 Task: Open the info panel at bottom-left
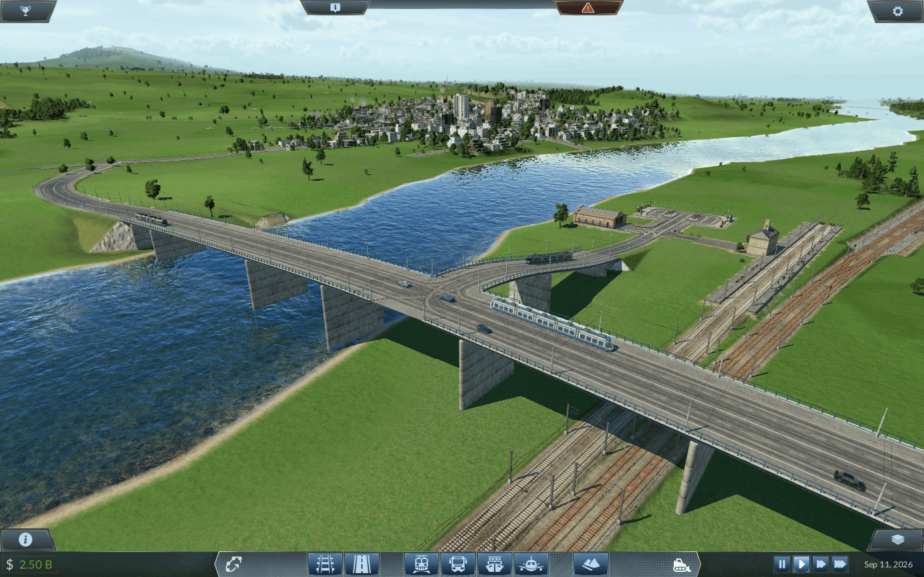[26, 539]
